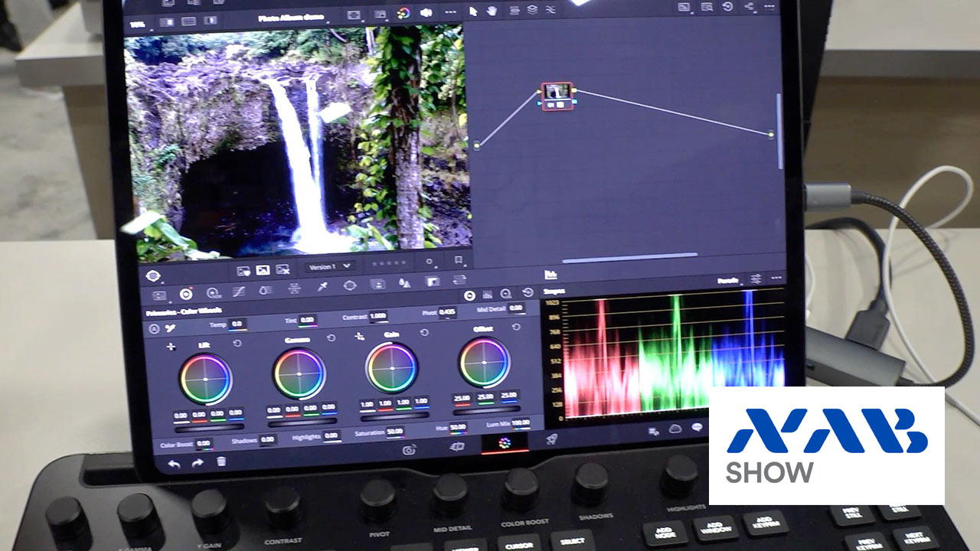The image size is (980, 551).
Task: Open the Power Window palette
Action: coord(350,285)
